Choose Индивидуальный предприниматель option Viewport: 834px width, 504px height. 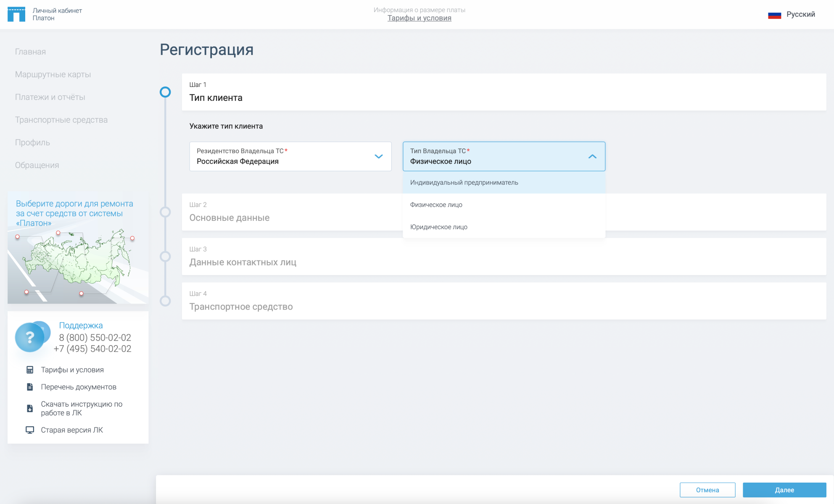(464, 182)
